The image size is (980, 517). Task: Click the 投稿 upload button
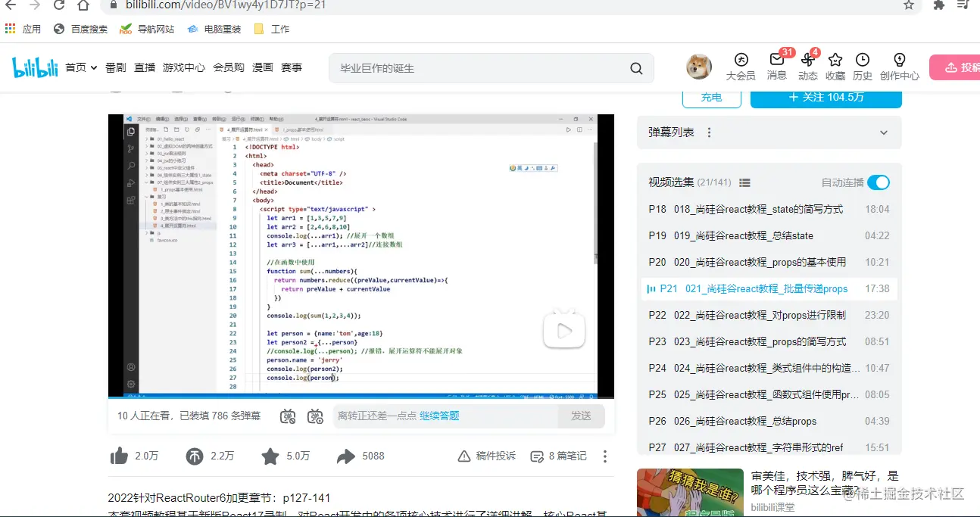click(957, 67)
